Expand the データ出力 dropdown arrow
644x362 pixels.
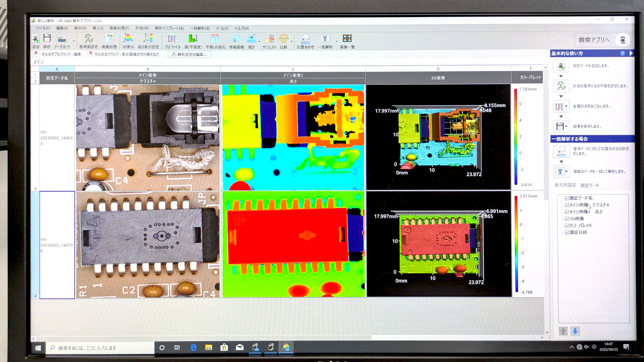(74, 41)
